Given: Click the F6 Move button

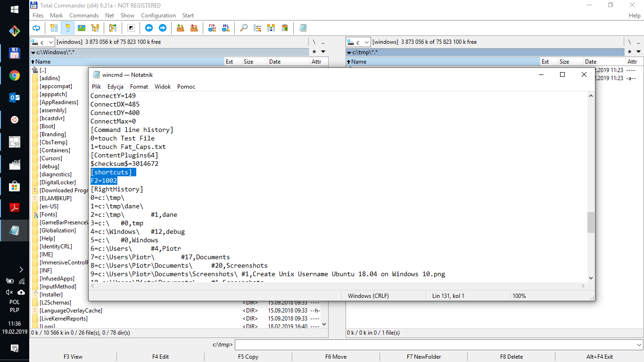Looking at the screenshot, I should (x=336, y=357).
